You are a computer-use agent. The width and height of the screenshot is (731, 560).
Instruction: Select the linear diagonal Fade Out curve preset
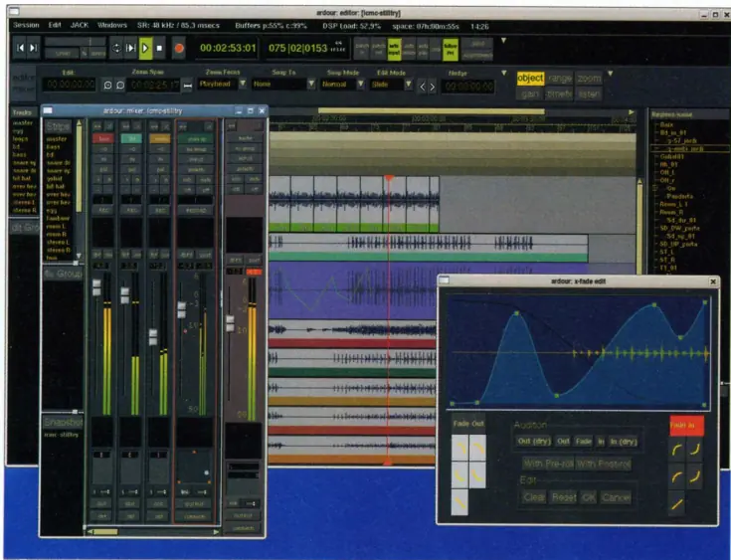[x=459, y=502]
